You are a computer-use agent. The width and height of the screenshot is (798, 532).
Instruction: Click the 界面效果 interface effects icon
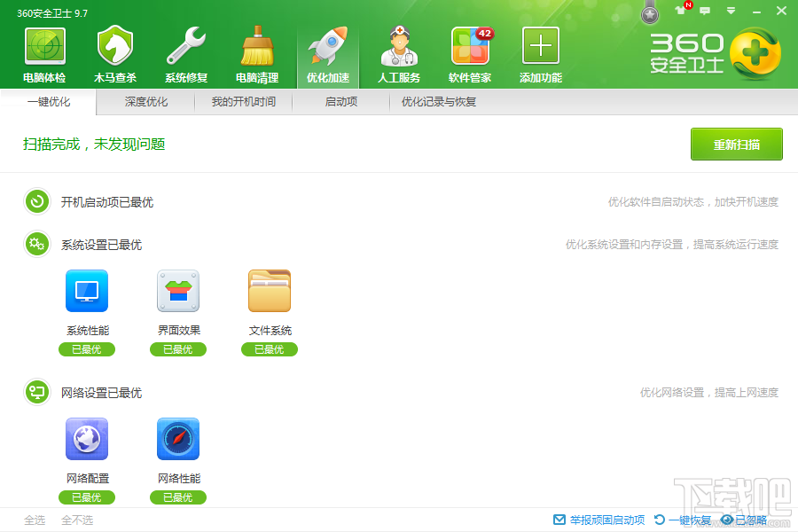(177, 290)
